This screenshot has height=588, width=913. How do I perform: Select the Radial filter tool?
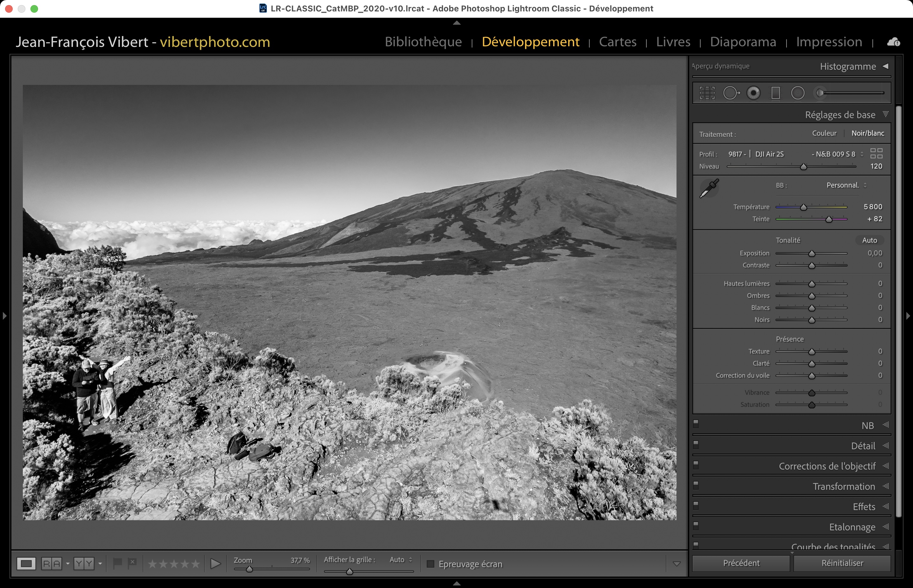pos(798,93)
